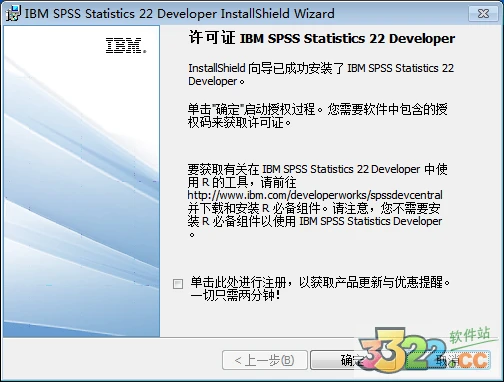The width and height of the screenshot is (504, 382).
Task: Check the product registration checkbox
Action: click(178, 284)
